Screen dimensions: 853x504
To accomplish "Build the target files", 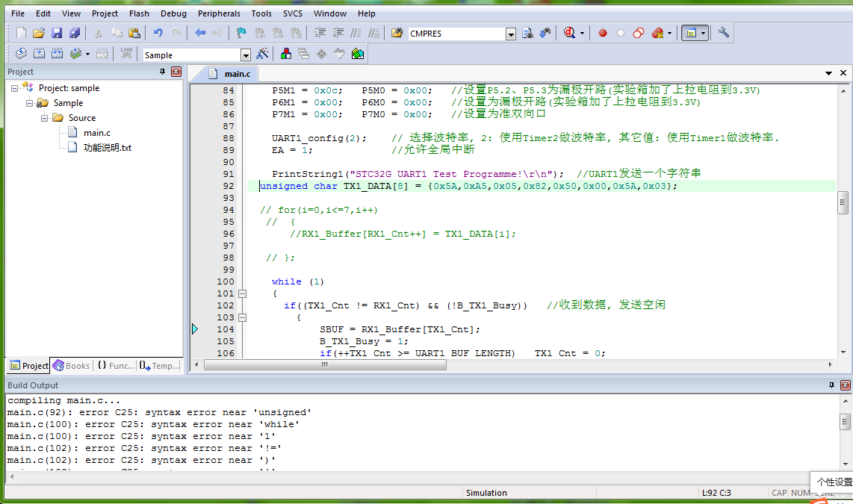I will click(39, 54).
